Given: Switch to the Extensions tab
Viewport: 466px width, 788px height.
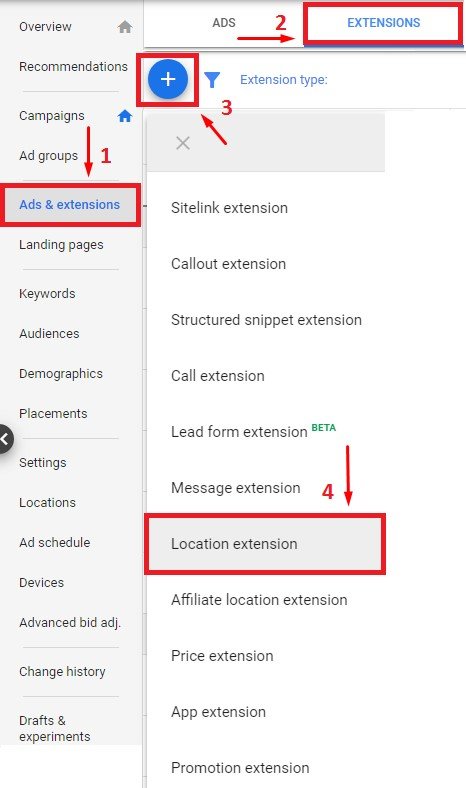Looking at the screenshot, I should [x=384, y=23].
